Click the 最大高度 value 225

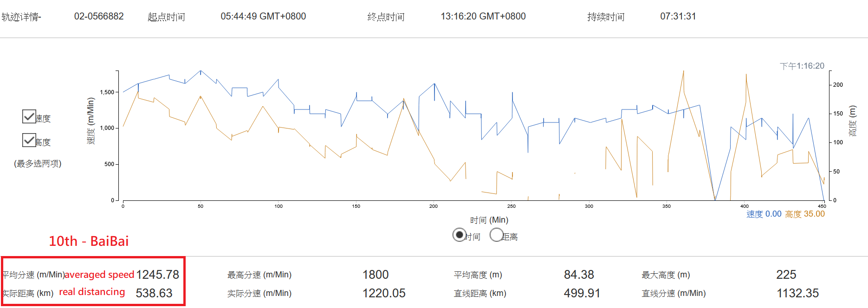point(786,275)
